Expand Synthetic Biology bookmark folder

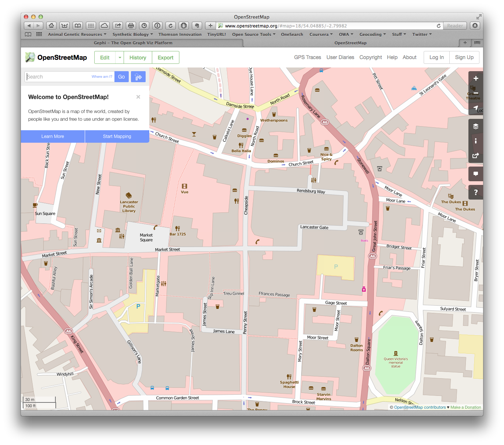(133, 34)
